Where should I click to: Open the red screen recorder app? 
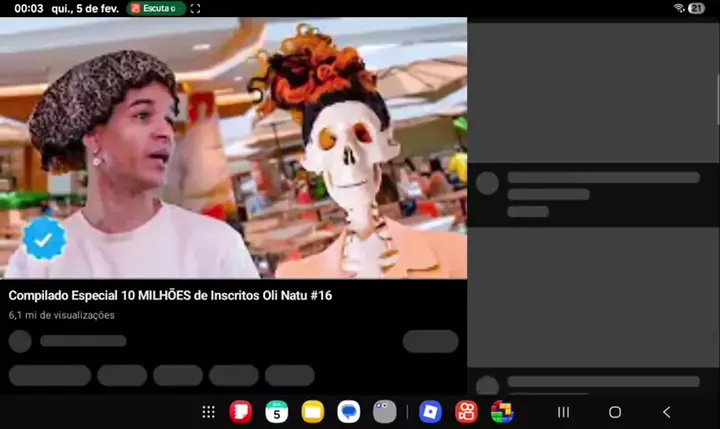click(x=466, y=412)
